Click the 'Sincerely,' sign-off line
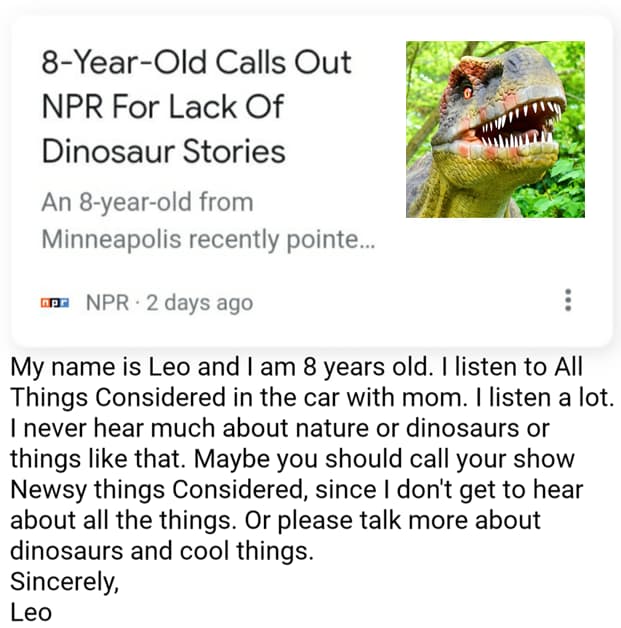621x628 pixels. (x=62, y=582)
